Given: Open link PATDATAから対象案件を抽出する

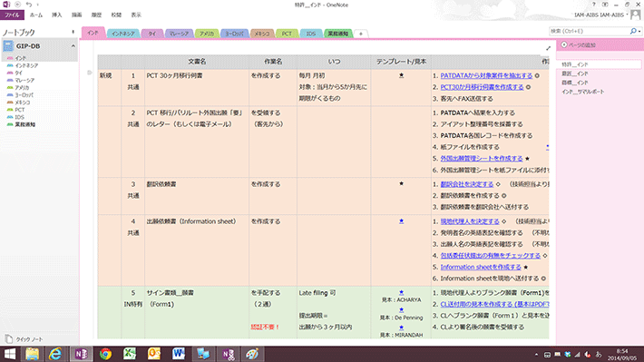Looking at the screenshot, I should coord(486,75).
